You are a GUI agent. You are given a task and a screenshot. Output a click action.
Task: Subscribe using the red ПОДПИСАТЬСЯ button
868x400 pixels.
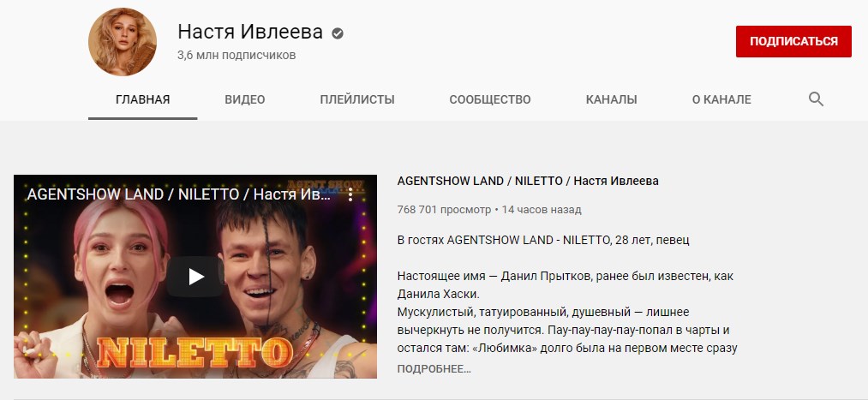pos(793,41)
